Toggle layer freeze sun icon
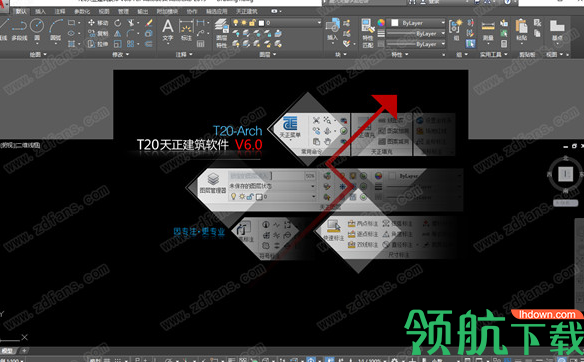 tap(244, 23)
